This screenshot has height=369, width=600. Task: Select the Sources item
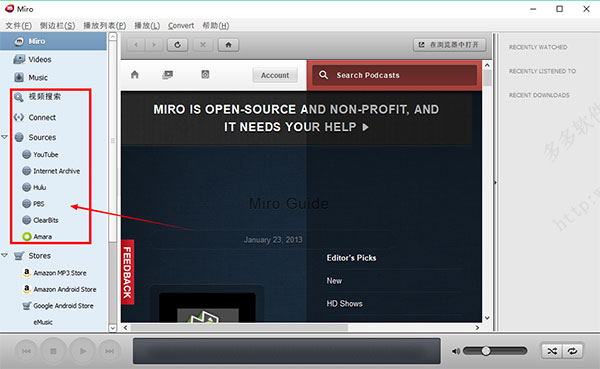point(42,137)
